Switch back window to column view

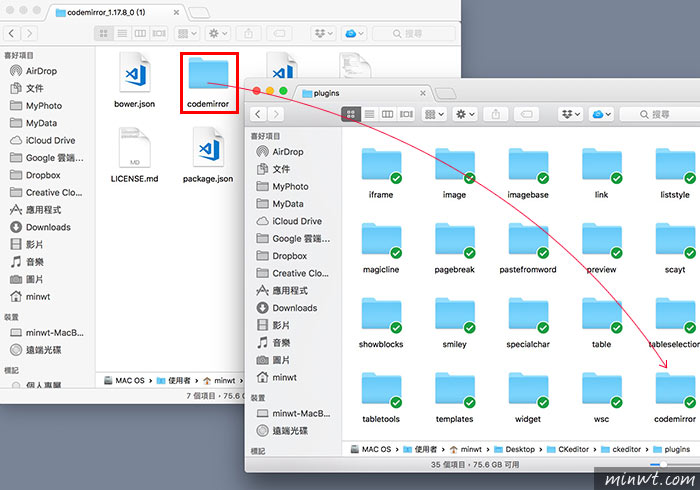pyautogui.click(x=140, y=33)
